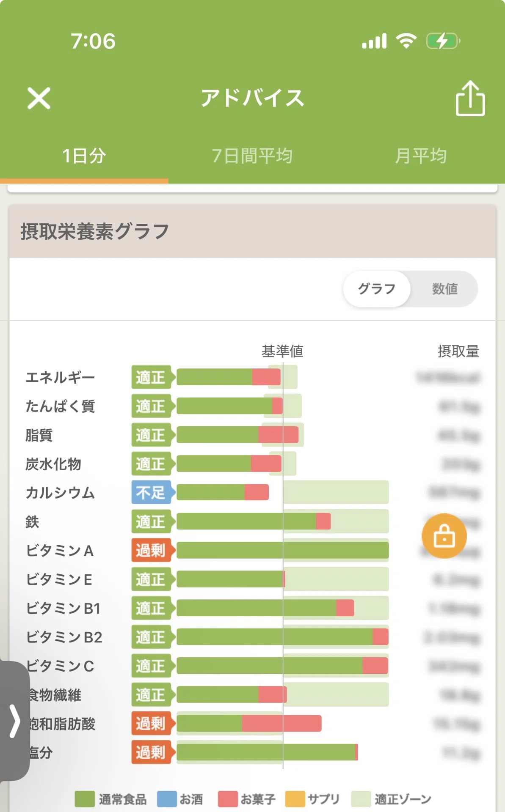Tap the 過剰 badge for ビタミンA
This screenshot has width=505, height=812.
(151, 550)
